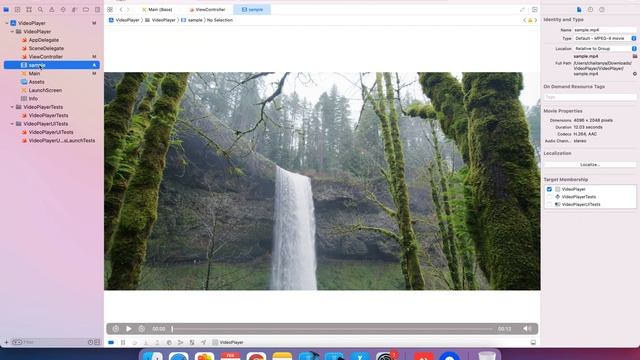Switch to the ViewController tab
Viewport: 640px width, 360px height.
coord(207,9)
